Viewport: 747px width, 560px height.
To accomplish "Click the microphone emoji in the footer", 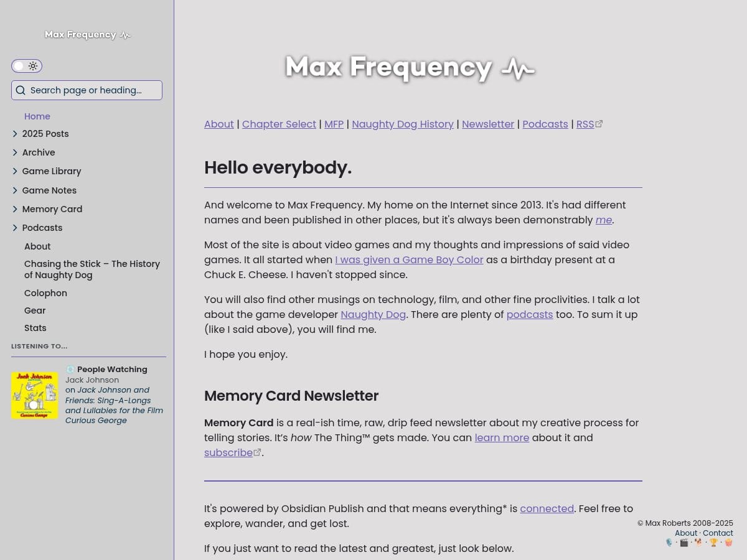I will [x=669, y=543].
